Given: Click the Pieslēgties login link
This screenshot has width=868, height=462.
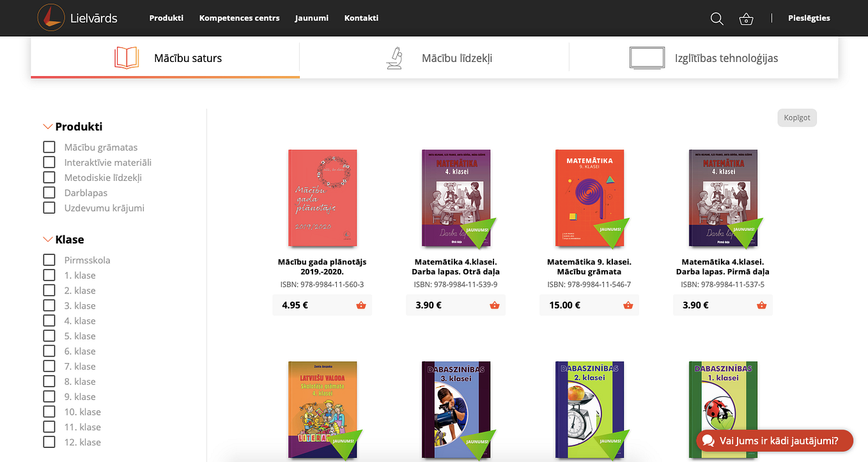Looking at the screenshot, I should point(809,18).
